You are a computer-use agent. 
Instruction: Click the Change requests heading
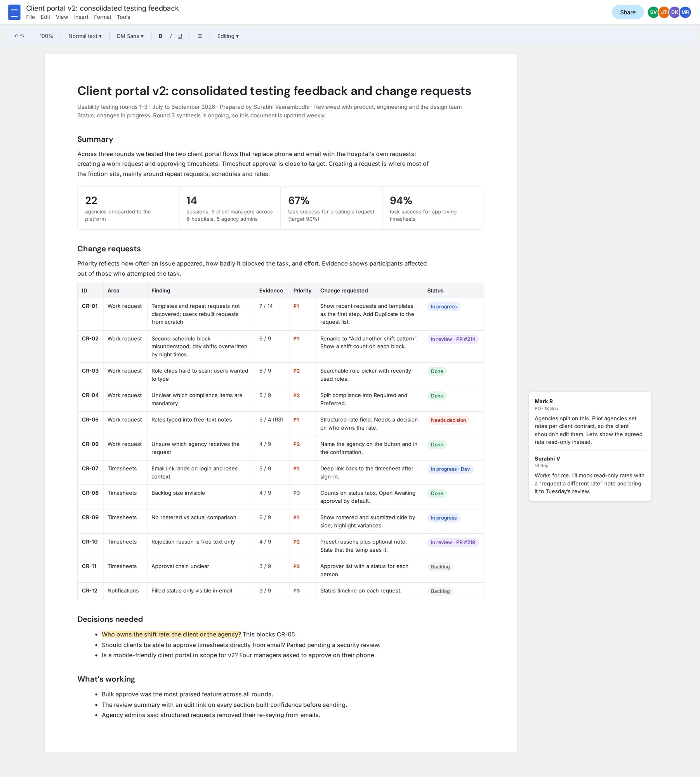click(x=109, y=249)
